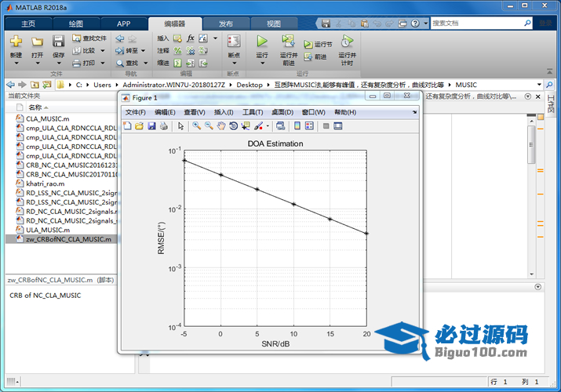Open the address bar path dropdown arrow
This screenshot has height=392, width=561.
point(539,85)
